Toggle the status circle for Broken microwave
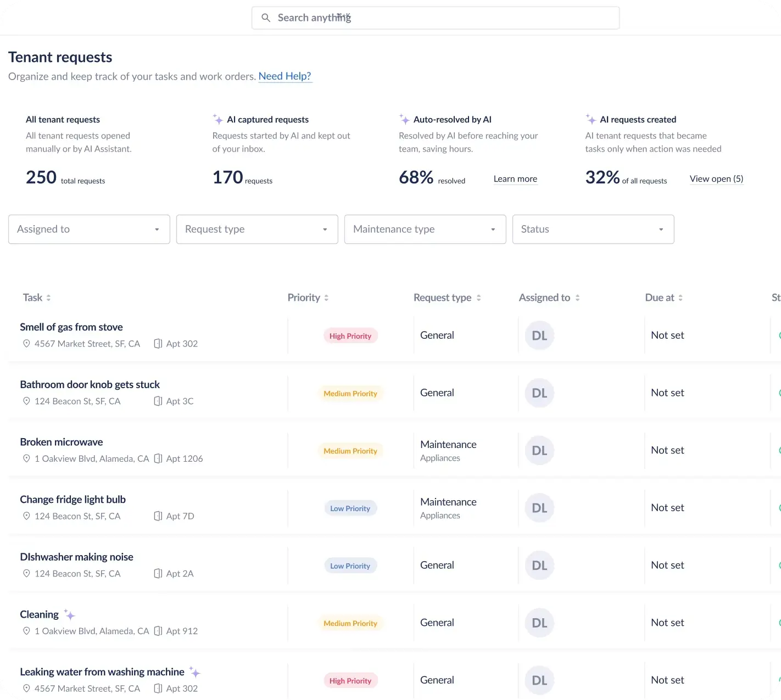Screen dimensions: 781x700 pos(779,450)
